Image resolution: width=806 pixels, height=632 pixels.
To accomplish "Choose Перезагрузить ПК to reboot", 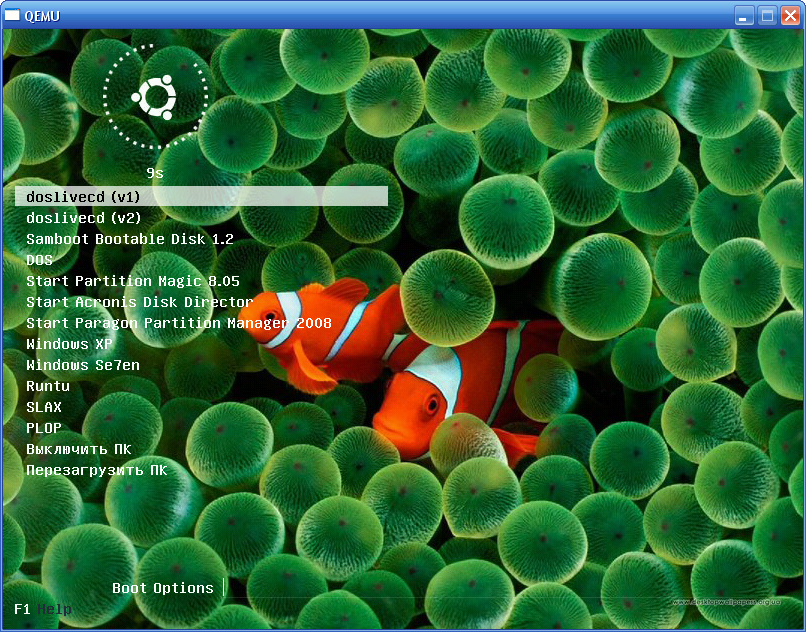I will pos(97,470).
